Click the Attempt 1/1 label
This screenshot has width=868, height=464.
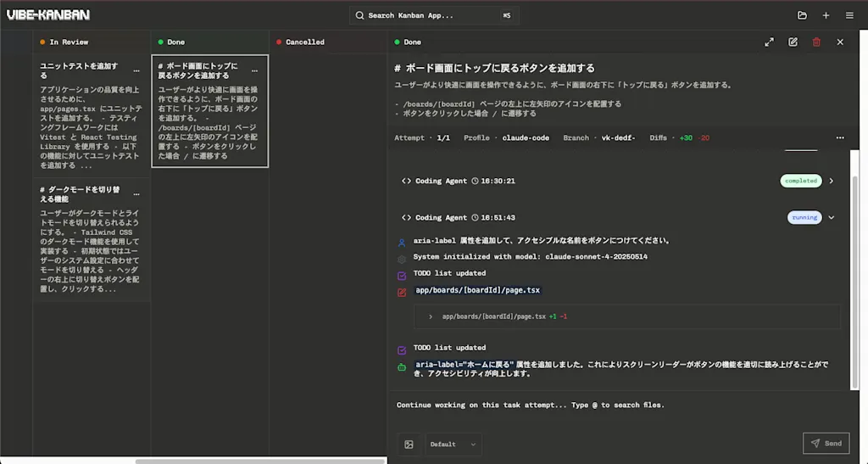pyautogui.click(x=422, y=138)
